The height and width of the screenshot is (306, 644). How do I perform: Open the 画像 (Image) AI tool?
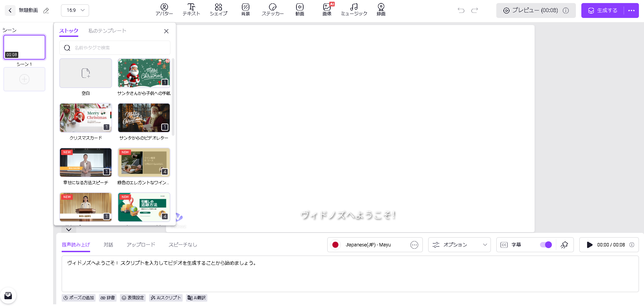(x=327, y=10)
